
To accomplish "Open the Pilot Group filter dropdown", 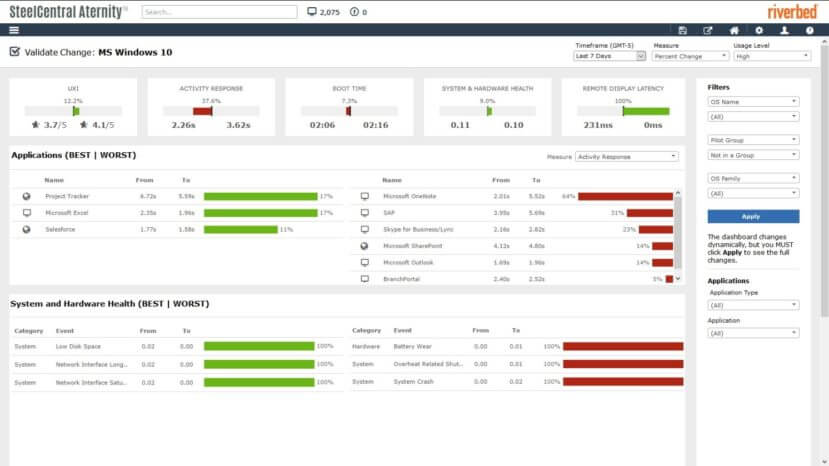I will [753, 140].
